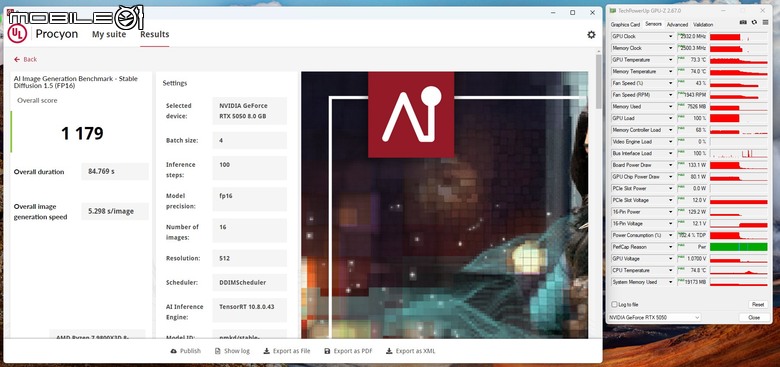Export the result as File
Screen dimensions: 780x367
tap(287, 351)
